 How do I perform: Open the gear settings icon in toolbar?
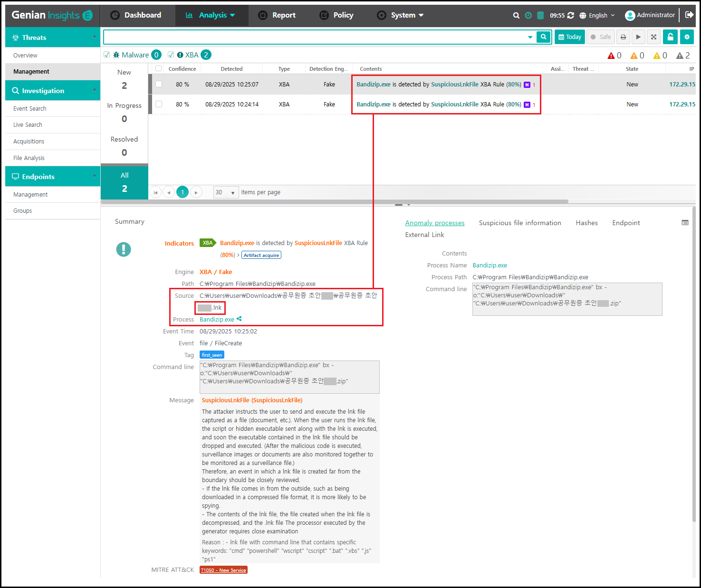tap(687, 37)
